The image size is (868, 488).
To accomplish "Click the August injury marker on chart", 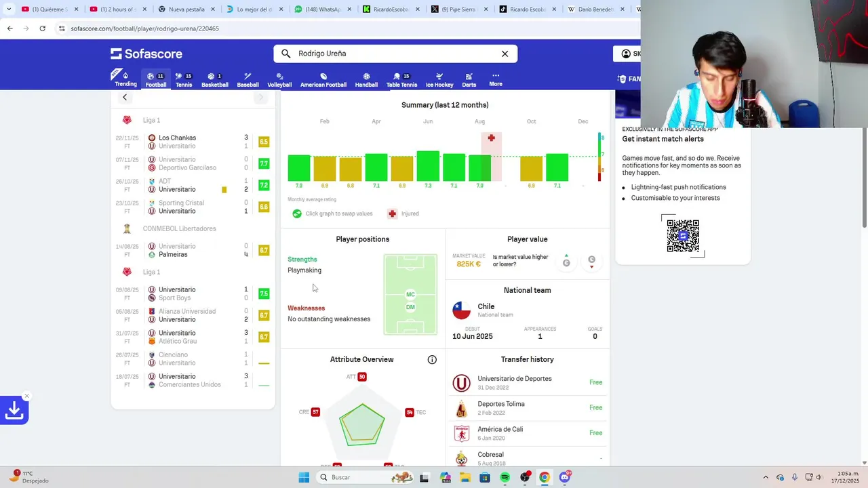I will coord(491,138).
